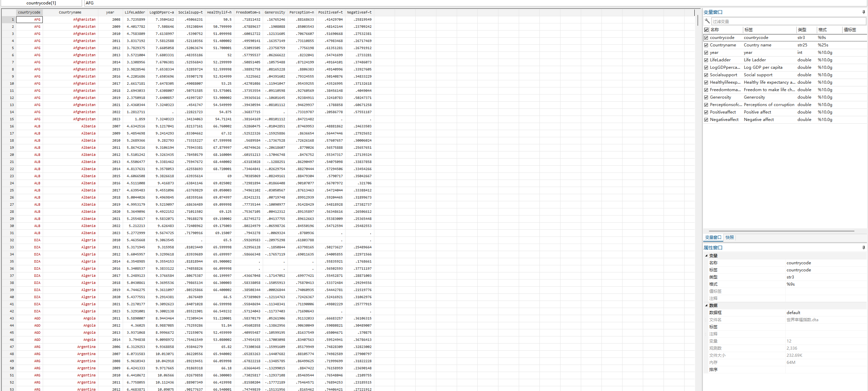Select the 变量窗口 bottom tab
868x391 pixels.
pos(713,238)
